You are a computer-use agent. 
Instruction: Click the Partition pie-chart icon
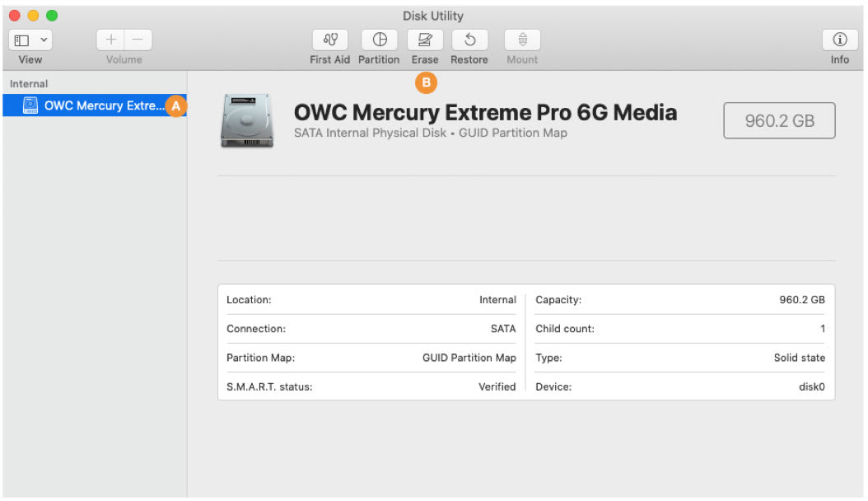pyautogui.click(x=379, y=40)
